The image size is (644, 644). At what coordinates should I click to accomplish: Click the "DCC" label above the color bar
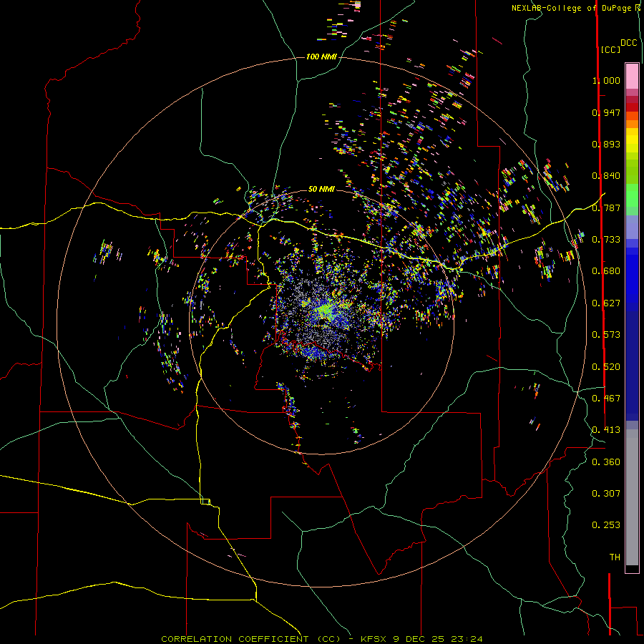coord(629,43)
